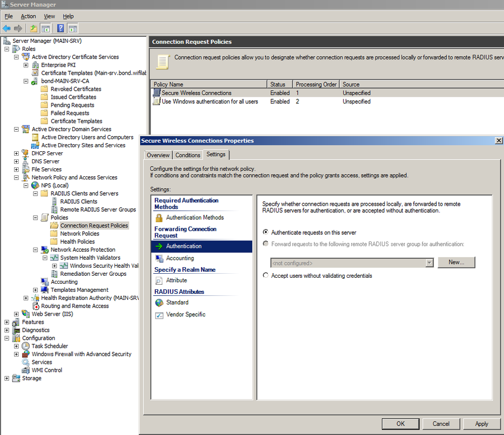The height and width of the screenshot is (435, 504).
Task: Expand the Storage node
Action: tap(7, 378)
